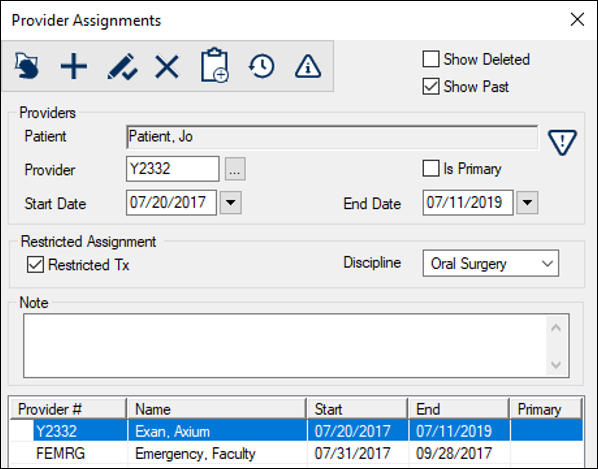Click the refresh folder toolbar icon

click(27, 66)
